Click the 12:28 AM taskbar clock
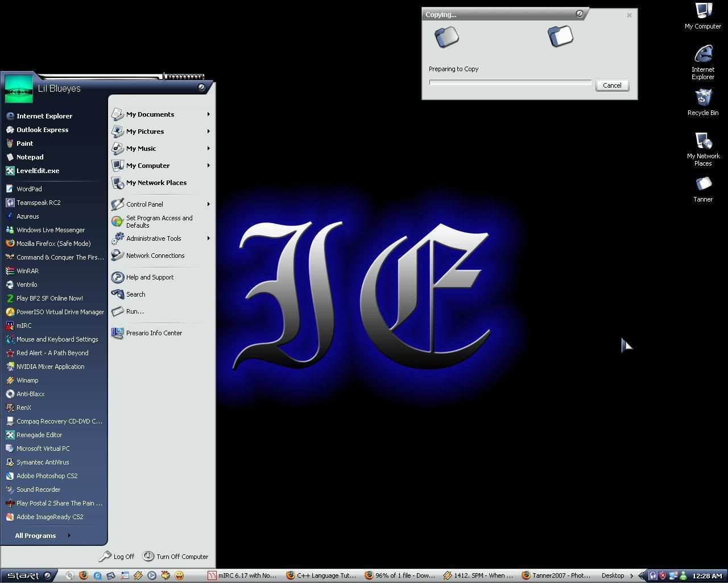The image size is (728, 584). click(x=707, y=576)
